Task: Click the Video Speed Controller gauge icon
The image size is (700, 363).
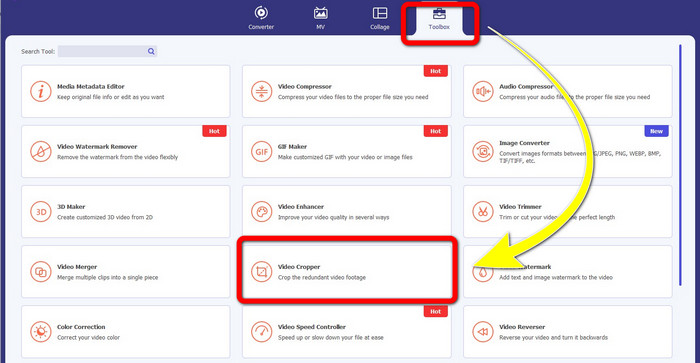Action: (262, 332)
